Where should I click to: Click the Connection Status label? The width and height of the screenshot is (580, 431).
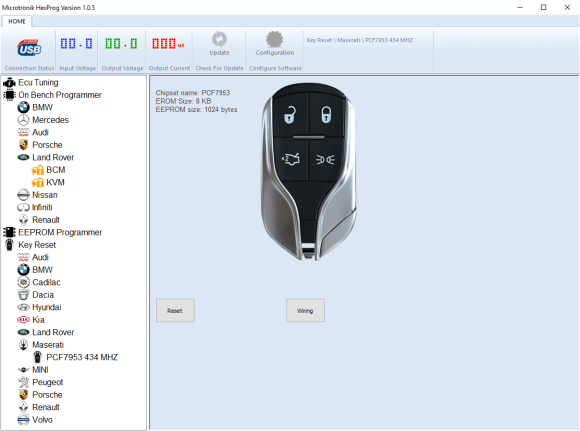click(29, 68)
